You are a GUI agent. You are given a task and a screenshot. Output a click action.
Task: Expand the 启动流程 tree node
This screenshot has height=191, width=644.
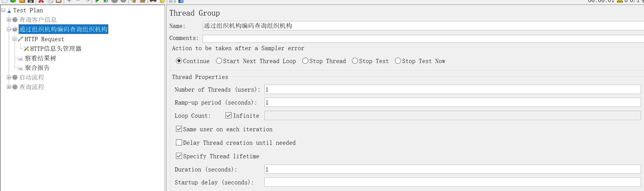click(x=9, y=77)
